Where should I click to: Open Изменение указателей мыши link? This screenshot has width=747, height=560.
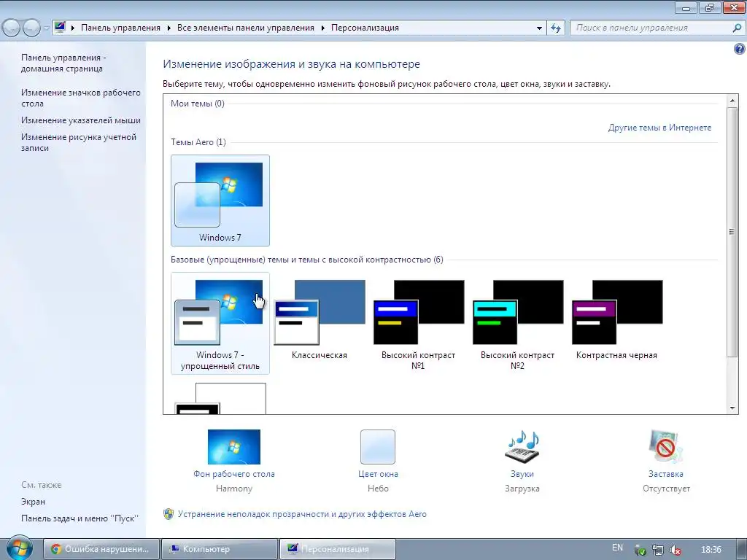pyautogui.click(x=80, y=120)
